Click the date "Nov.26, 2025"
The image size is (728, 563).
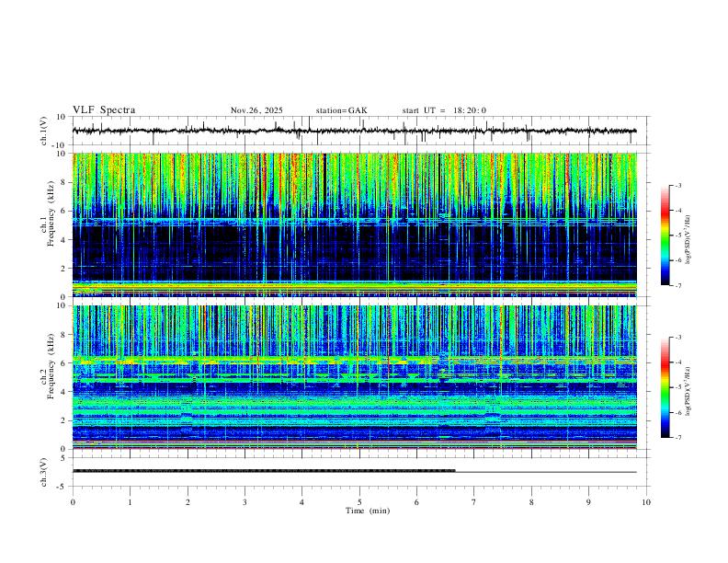(256, 110)
